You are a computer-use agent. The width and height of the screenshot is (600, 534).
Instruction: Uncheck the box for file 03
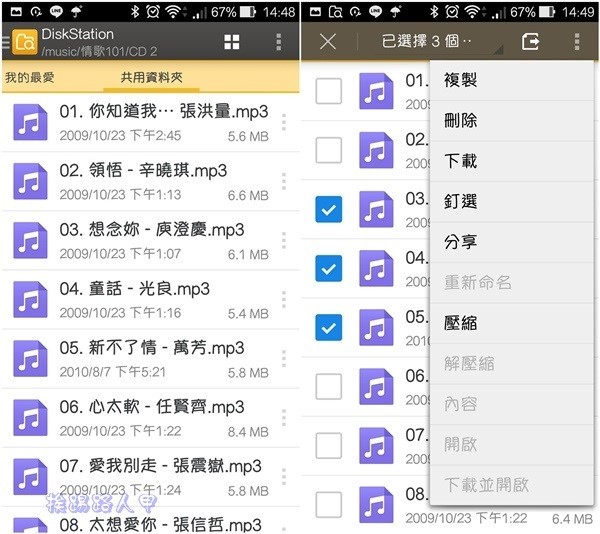pyautogui.click(x=329, y=209)
